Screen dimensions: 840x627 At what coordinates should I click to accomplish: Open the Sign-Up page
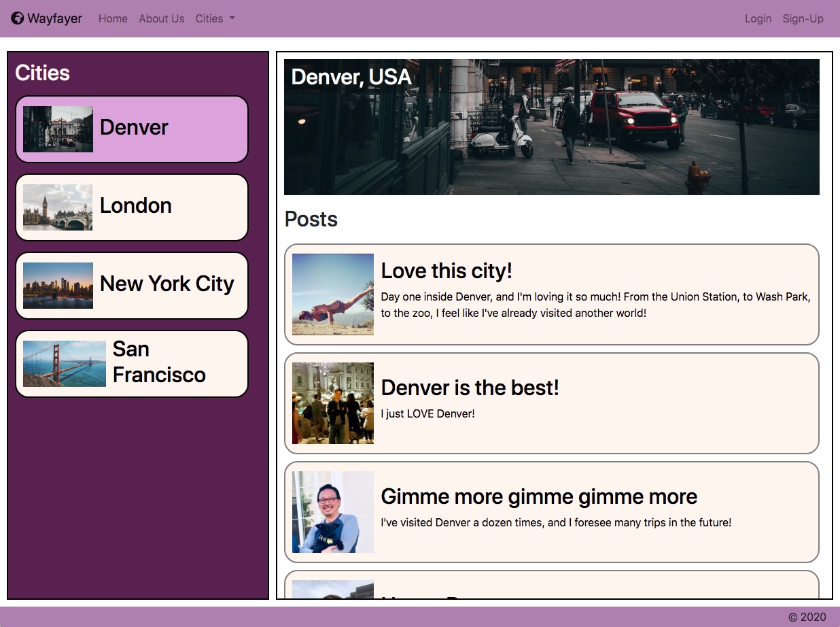(x=803, y=18)
